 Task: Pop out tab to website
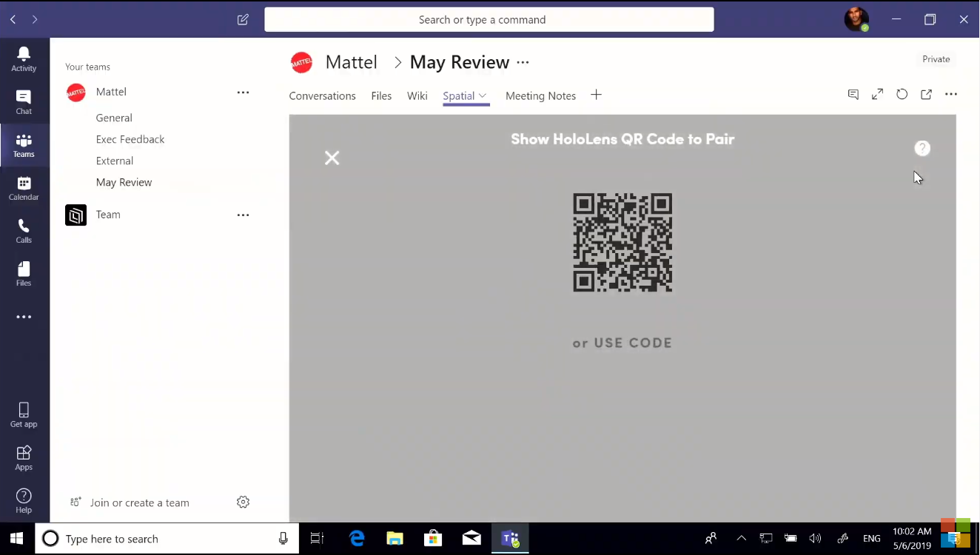926,94
